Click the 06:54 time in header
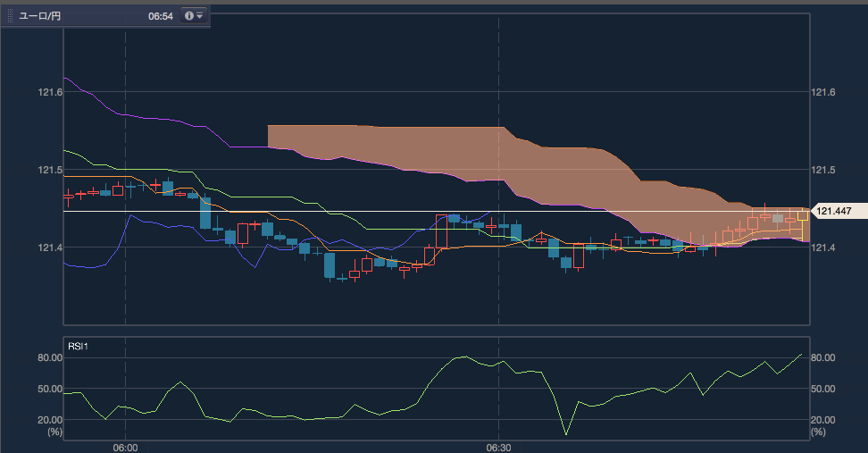Image resolution: width=868 pixels, height=453 pixels. click(161, 17)
